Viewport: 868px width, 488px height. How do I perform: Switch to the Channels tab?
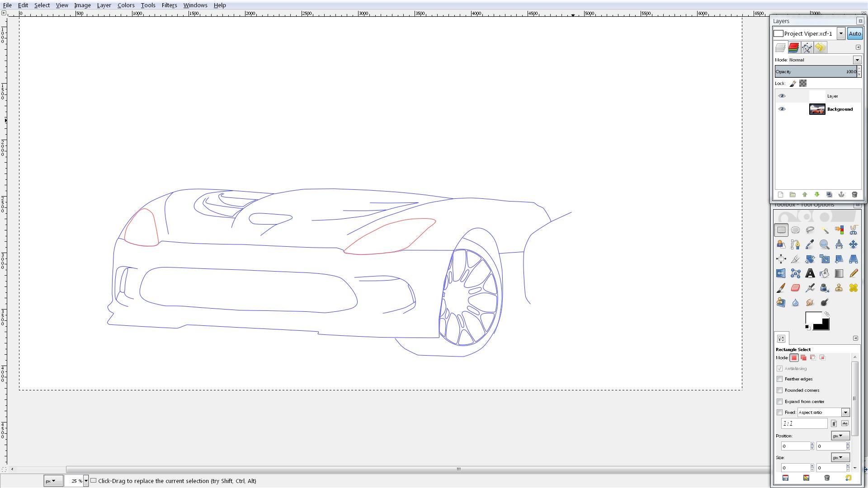793,47
